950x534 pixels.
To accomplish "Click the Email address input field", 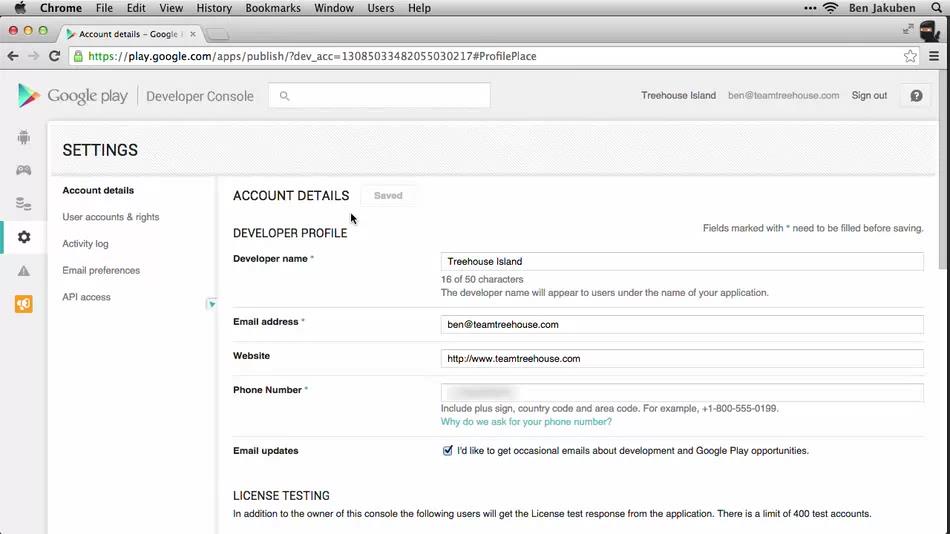I will [x=682, y=324].
